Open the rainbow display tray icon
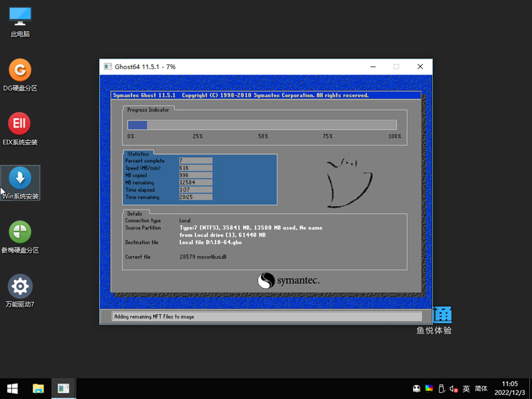The height and width of the screenshot is (399, 532). coord(429,389)
